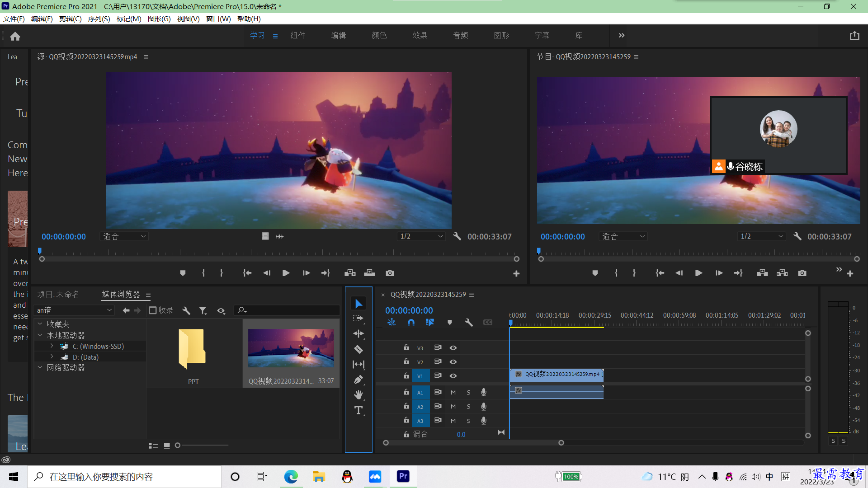The width and height of the screenshot is (868, 488).
Task: Select the Hand tool
Action: click(359, 395)
